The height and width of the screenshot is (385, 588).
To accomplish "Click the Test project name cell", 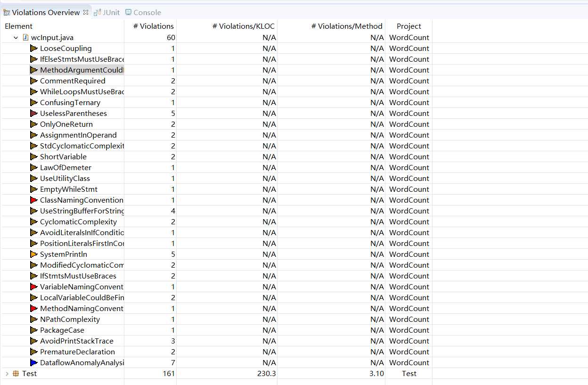I will (x=409, y=374).
